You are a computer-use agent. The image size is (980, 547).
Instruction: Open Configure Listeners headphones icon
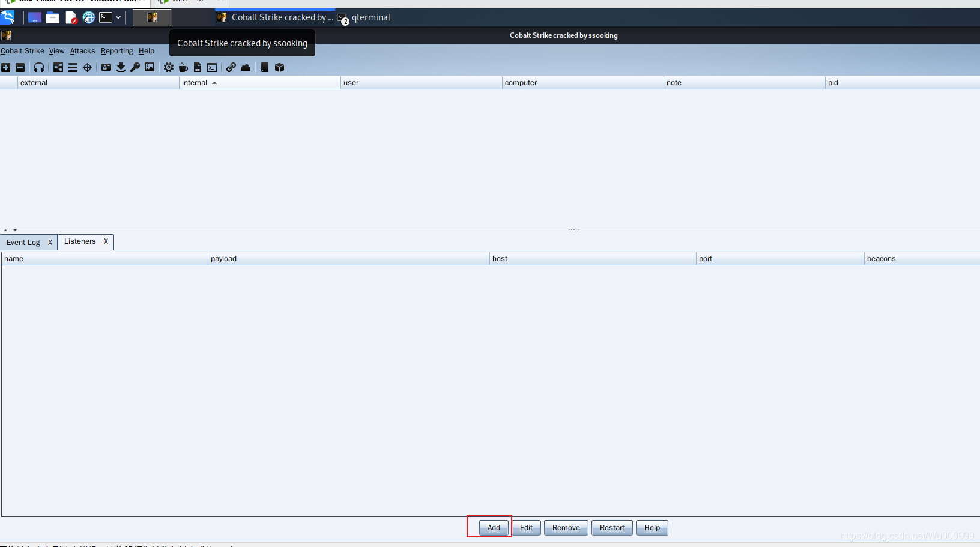click(39, 68)
